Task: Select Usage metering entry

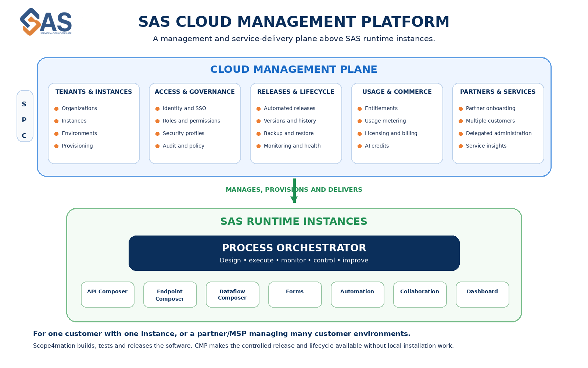Action: pyautogui.click(x=382, y=121)
